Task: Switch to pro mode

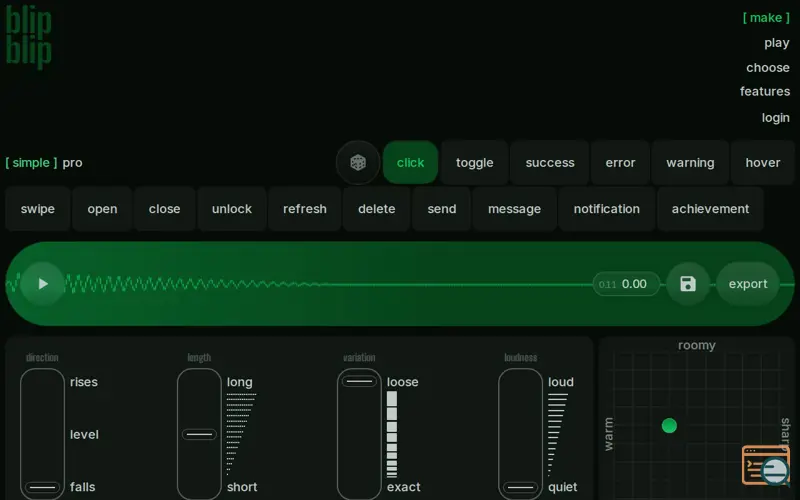Action: (x=72, y=163)
